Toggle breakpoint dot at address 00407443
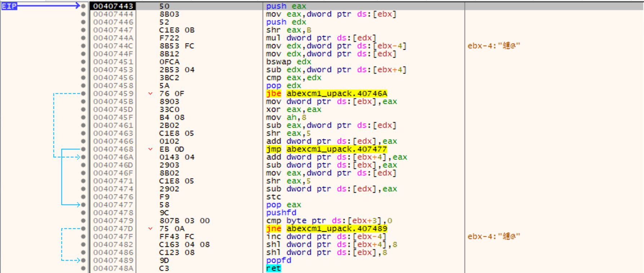This screenshot has height=273, width=644. click(x=83, y=6)
